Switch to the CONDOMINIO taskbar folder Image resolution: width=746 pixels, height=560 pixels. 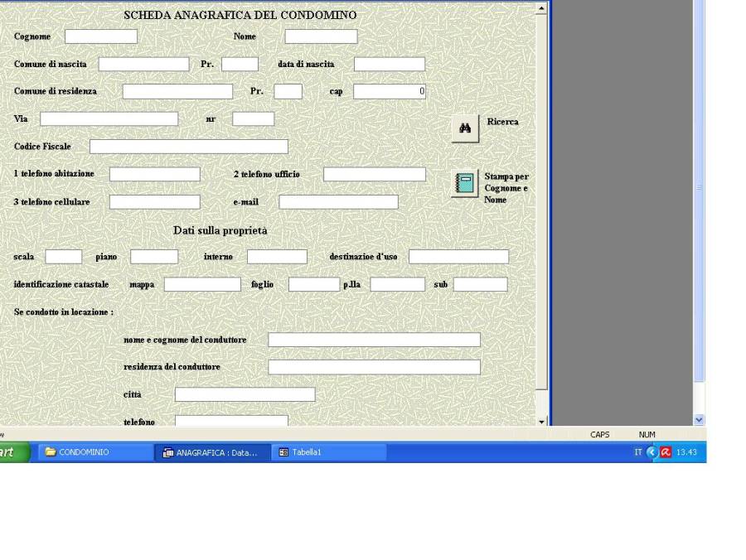click(95, 452)
